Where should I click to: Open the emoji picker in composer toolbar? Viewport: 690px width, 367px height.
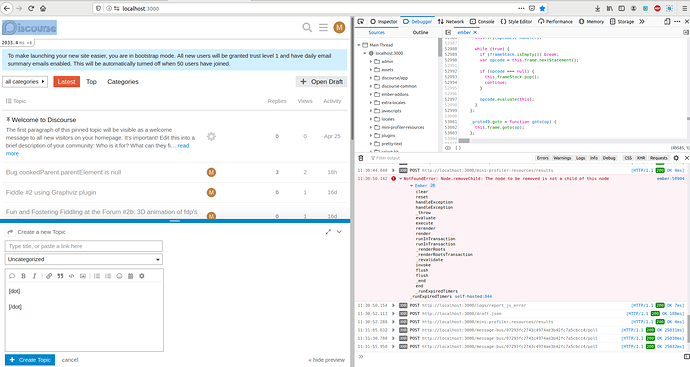pos(119,276)
